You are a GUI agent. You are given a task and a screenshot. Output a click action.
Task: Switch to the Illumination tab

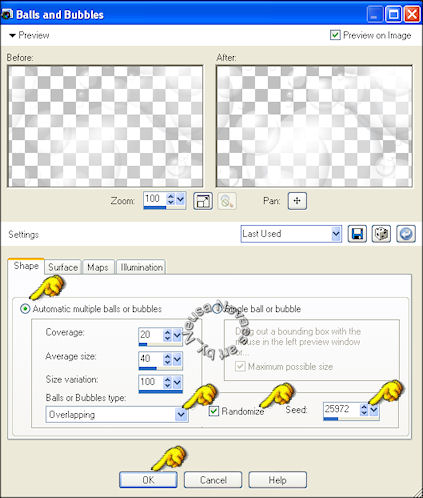(141, 267)
